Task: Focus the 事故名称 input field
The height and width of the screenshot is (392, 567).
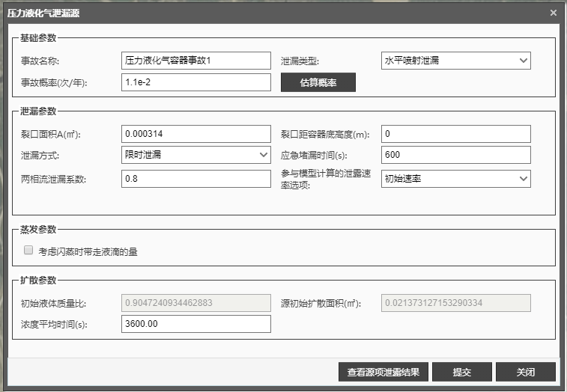Action: point(195,61)
